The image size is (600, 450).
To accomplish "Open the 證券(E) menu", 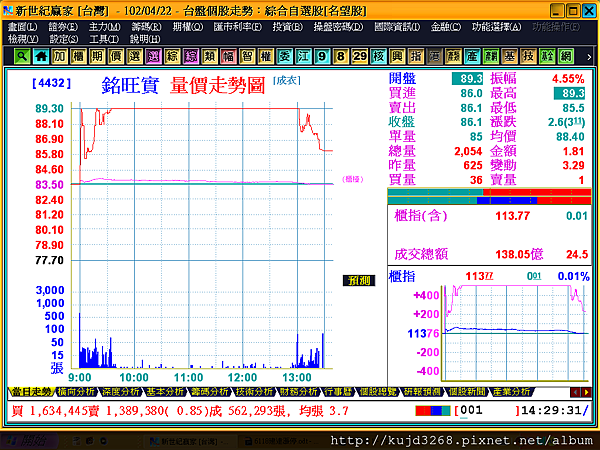I will click(63, 27).
